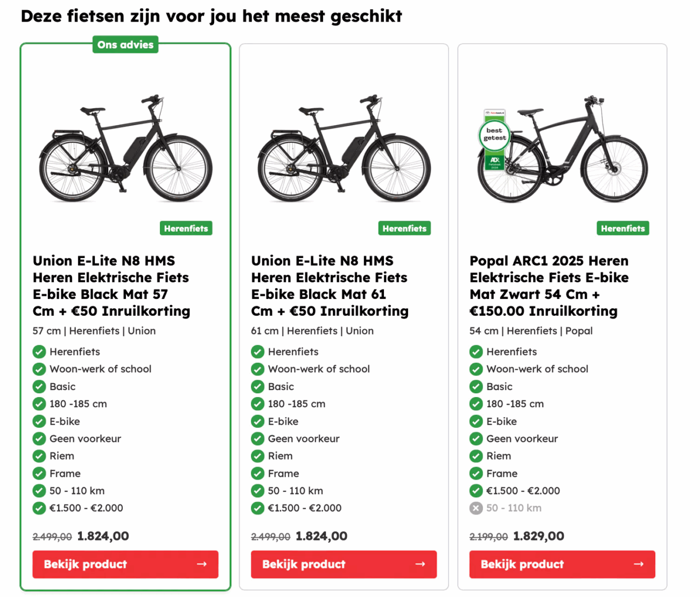
Task: Open Bekijk product for Union 61 cm bike
Action: [344, 564]
